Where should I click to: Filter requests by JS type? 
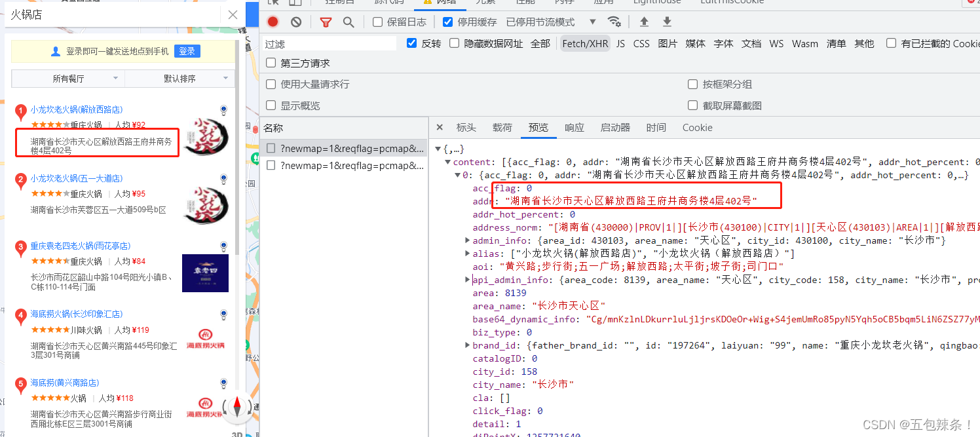pyautogui.click(x=620, y=44)
